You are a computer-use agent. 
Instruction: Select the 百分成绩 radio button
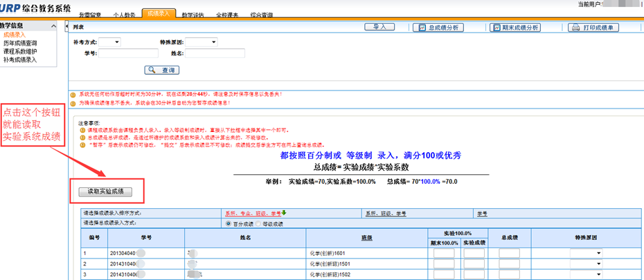tap(229, 223)
